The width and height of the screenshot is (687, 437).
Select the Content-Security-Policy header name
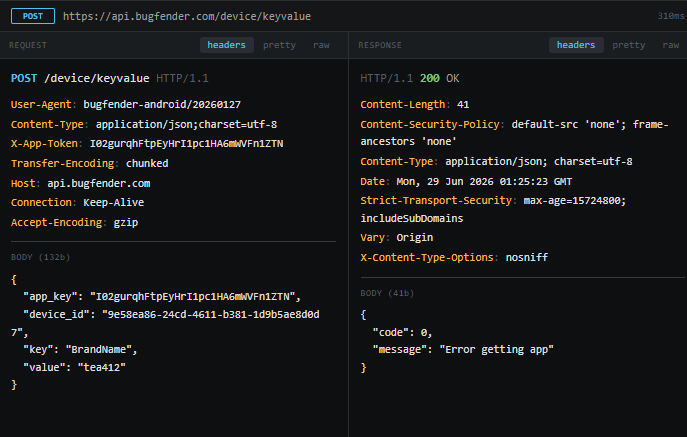[x=430, y=124]
